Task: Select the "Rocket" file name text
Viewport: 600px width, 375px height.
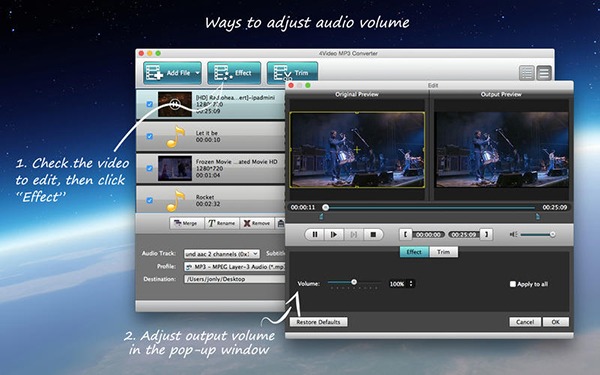Action: (x=205, y=197)
